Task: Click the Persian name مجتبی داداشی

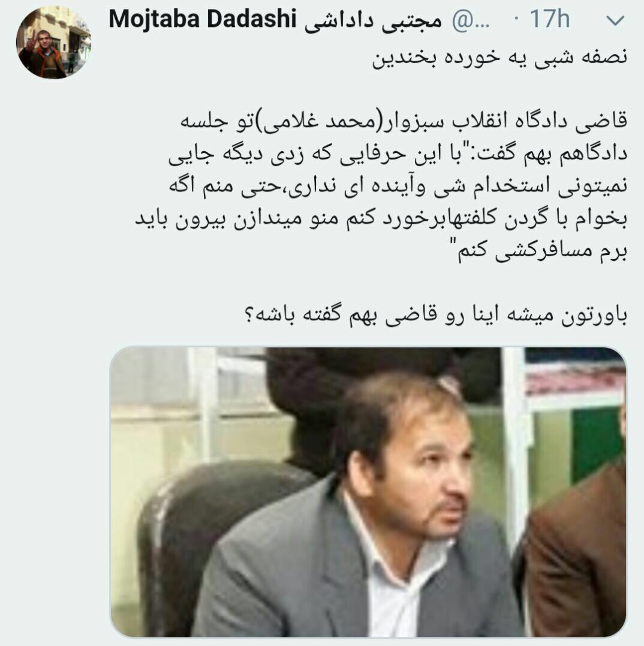Action: [x=374, y=20]
